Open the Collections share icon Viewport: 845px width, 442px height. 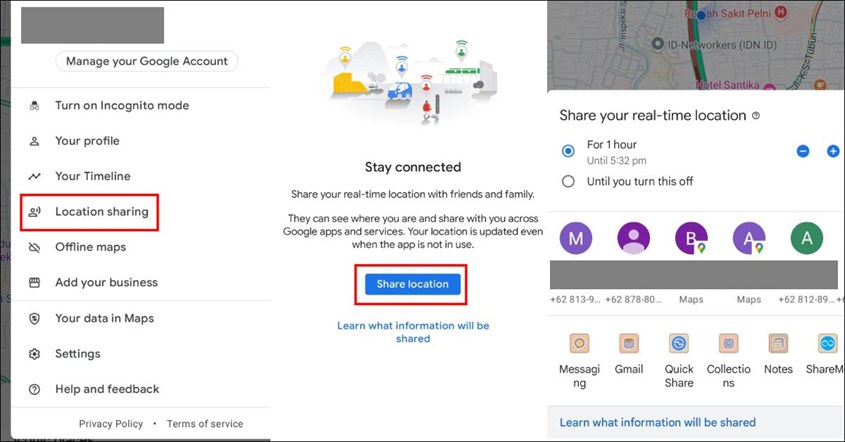728,344
